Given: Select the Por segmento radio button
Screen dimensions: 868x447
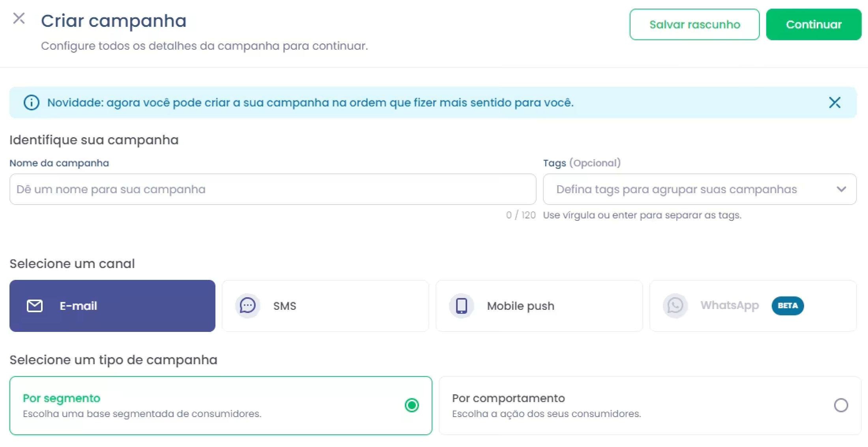Looking at the screenshot, I should coord(412,405).
